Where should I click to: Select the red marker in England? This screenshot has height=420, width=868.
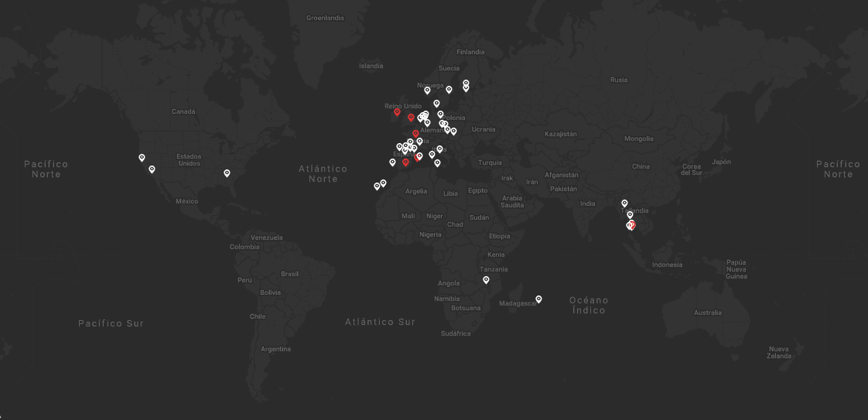tap(411, 118)
